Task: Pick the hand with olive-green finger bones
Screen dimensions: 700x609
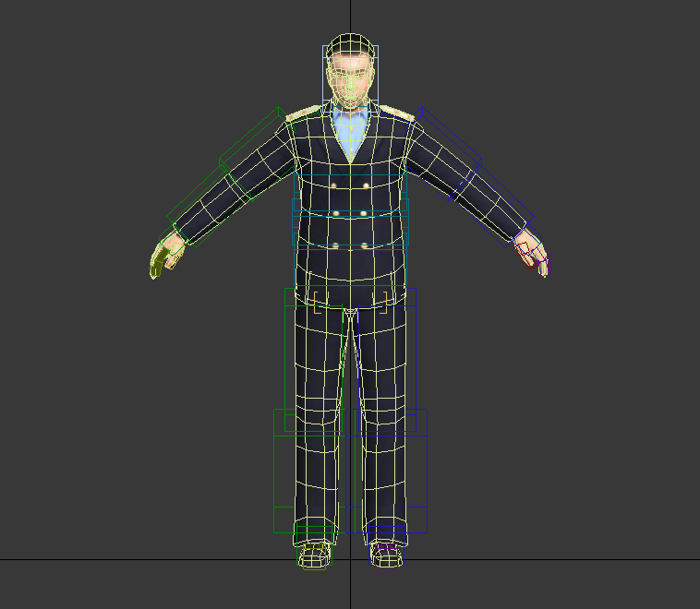Action: coord(166,256)
